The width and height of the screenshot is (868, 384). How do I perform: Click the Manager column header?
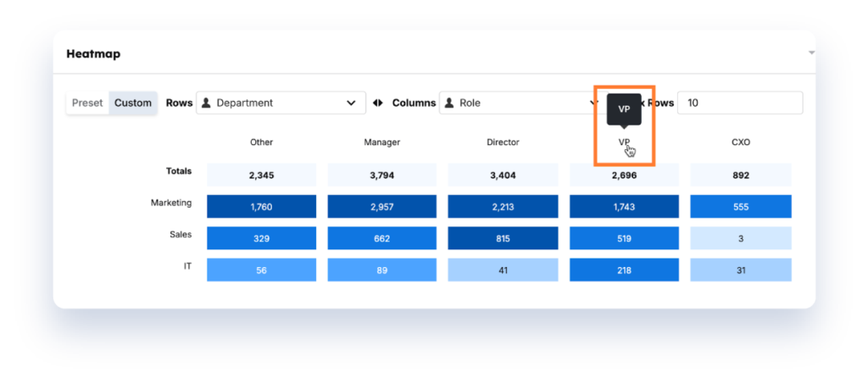pyautogui.click(x=382, y=142)
